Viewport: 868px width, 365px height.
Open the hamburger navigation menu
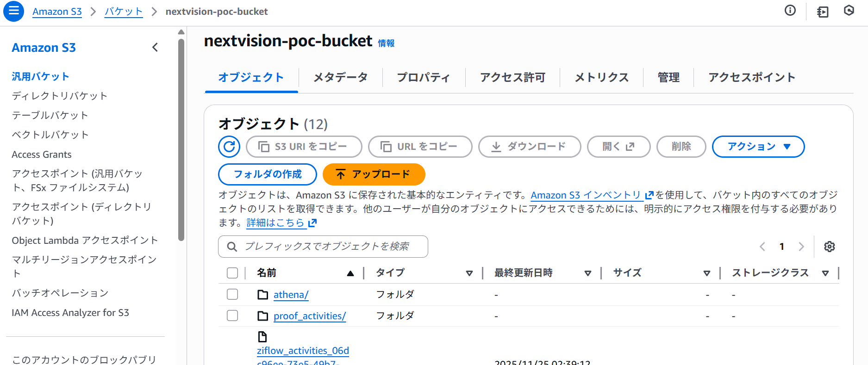[13, 11]
